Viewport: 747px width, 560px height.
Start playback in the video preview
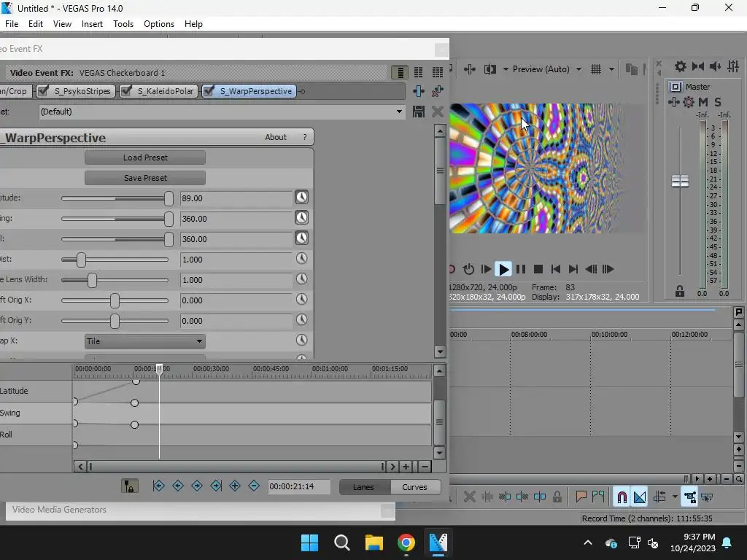pyautogui.click(x=503, y=270)
